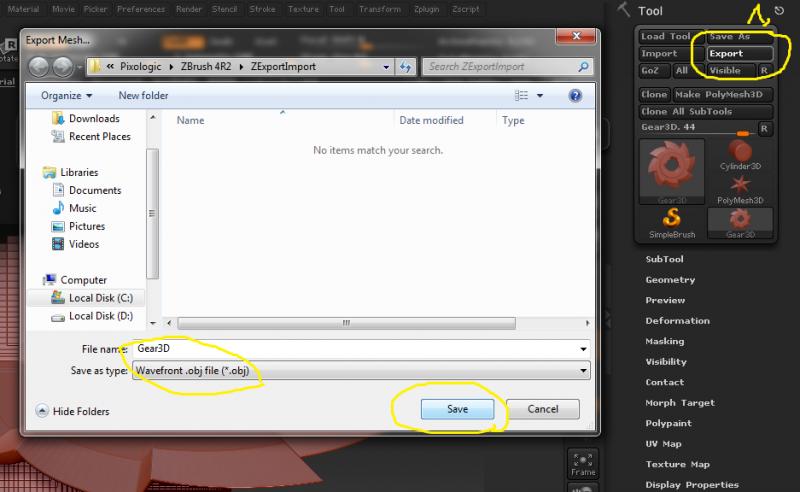Expand ZBrush 4R2 breadcrumb arrow
800x492 pixels.
pos(241,67)
